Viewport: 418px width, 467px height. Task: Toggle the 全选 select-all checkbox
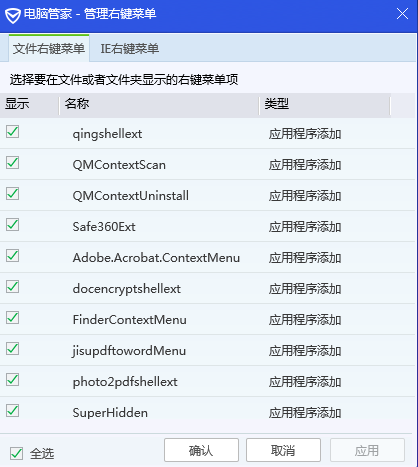coord(16,454)
